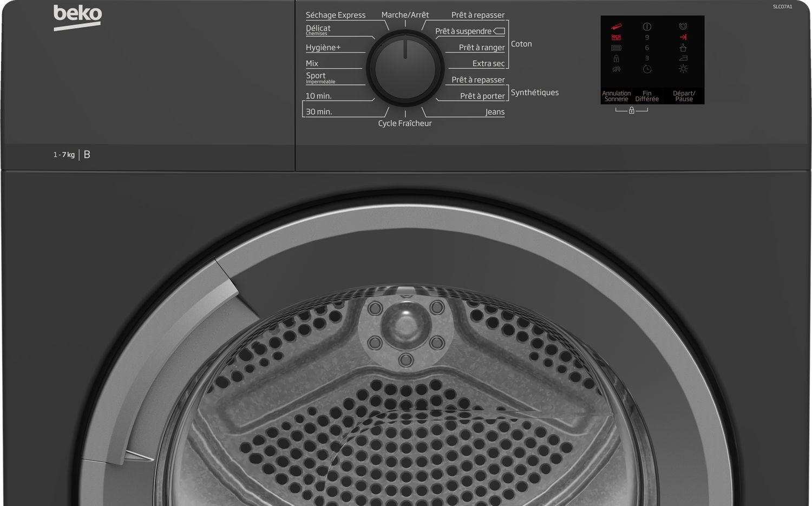
Task: Click the program selector dial knob
Action: (x=405, y=69)
